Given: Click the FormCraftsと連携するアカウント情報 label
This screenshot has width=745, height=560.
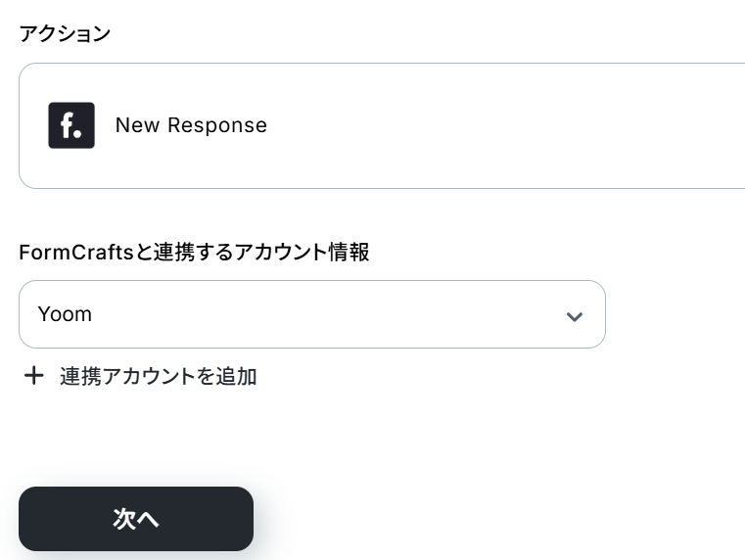Looking at the screenshot, I should [x=194, y=252].
